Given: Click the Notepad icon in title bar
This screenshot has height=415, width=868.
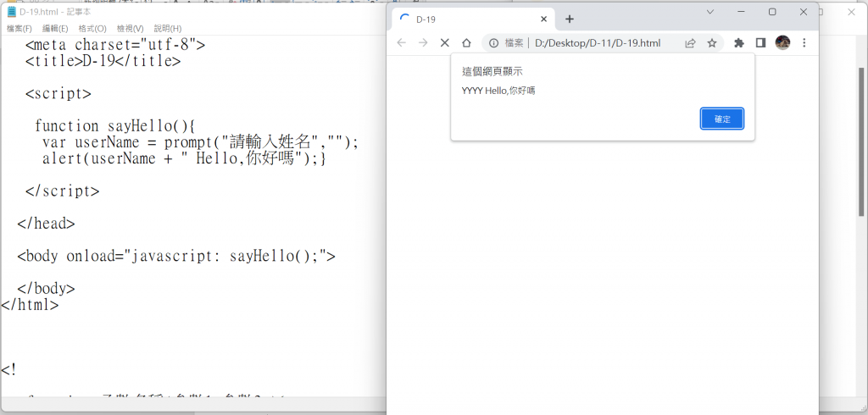Looking at the screenshot, I should pyautogui.click(x=11, y=12).
